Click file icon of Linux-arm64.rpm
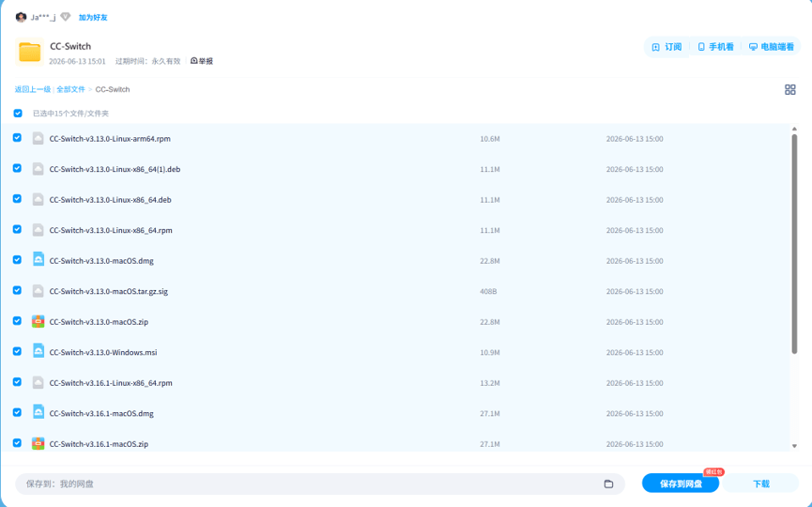The height and width of the screenshot is (507, 812). click(38, 138)
